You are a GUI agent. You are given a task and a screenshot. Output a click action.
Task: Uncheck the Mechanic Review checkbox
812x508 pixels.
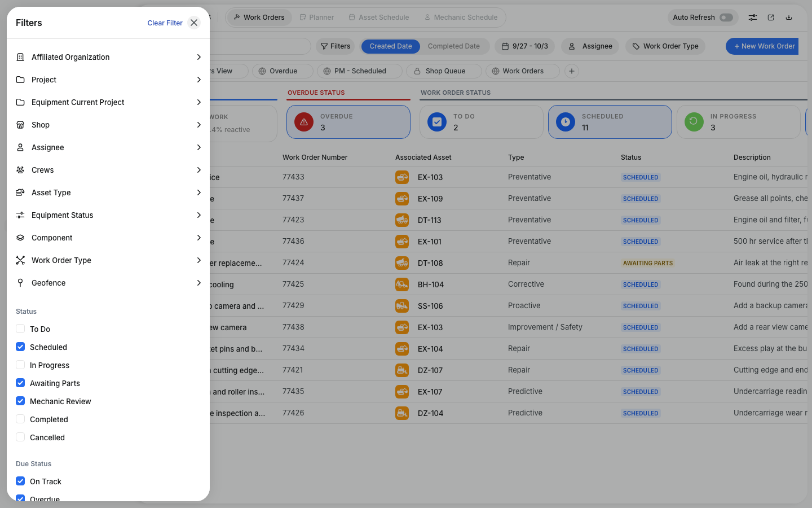point(20,401)
